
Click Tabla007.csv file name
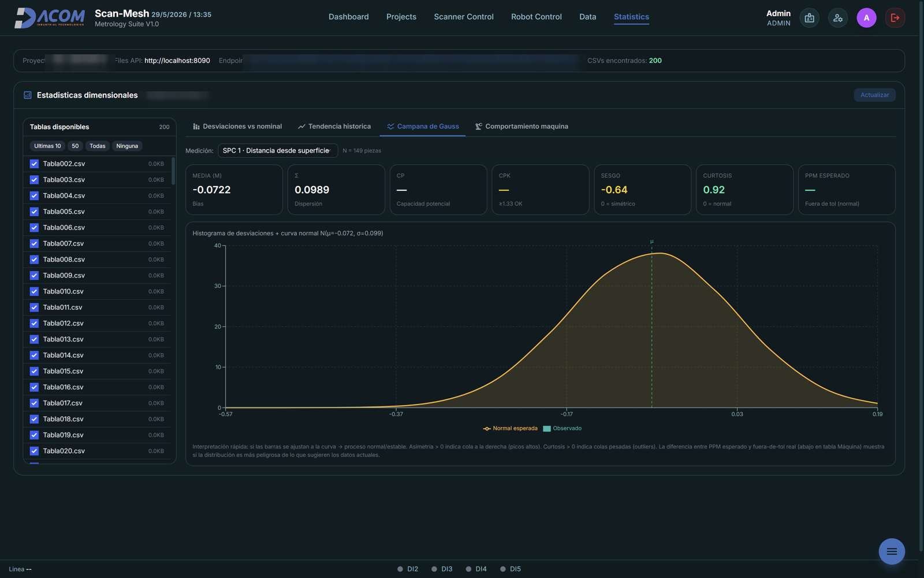coord(64,244)
